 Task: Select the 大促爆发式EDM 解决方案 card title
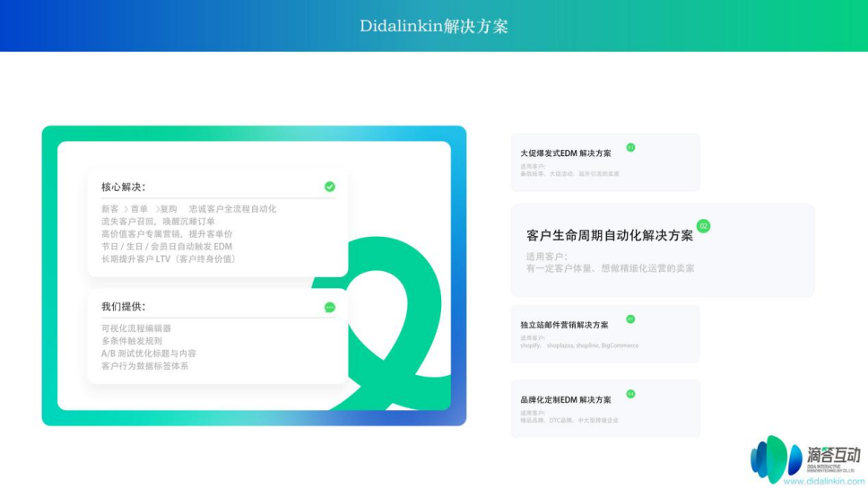(565, 153)
